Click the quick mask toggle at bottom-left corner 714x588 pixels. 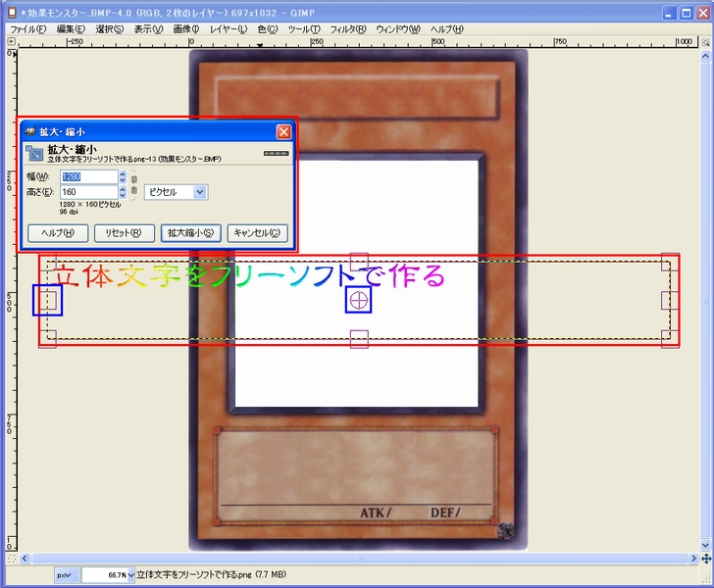point(12,559)
